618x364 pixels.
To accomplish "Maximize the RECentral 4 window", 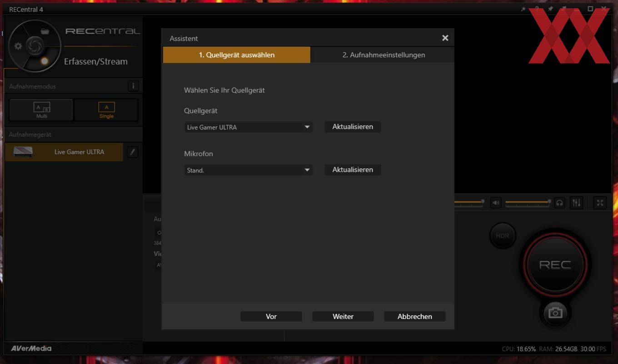I will click(590, 9).
